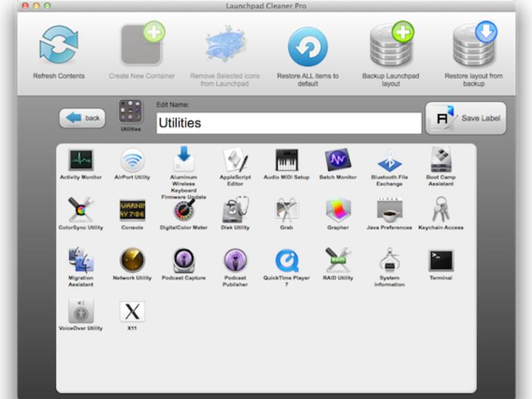This screenshot has height=399, width=532.
Task: Select the Migration Assistant icon
Action: (81, 260)
